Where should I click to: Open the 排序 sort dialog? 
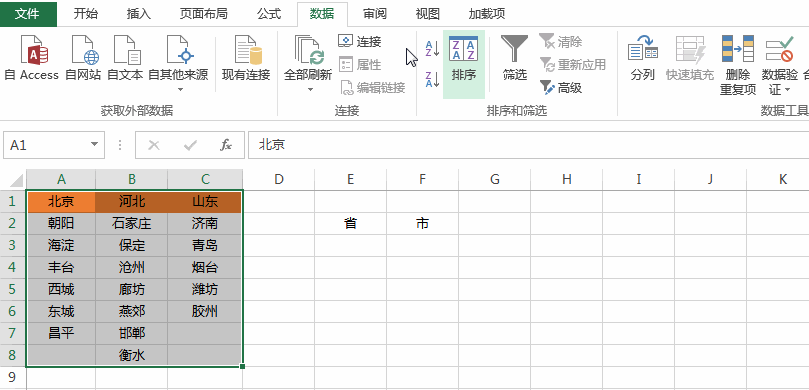(x=464, y=64)
